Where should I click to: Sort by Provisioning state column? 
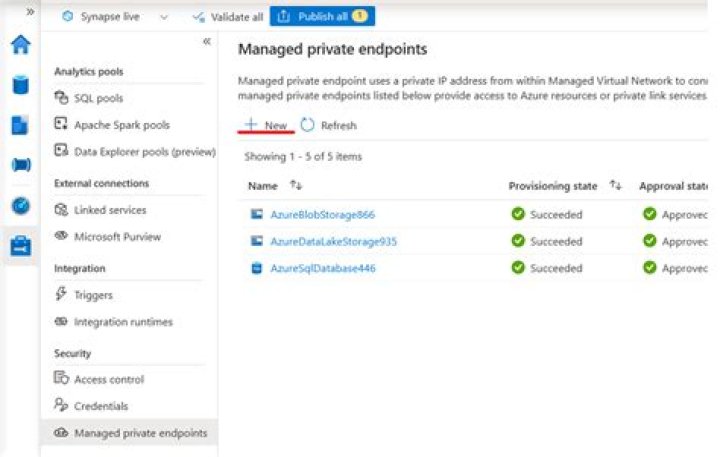[x=615, y=186]
